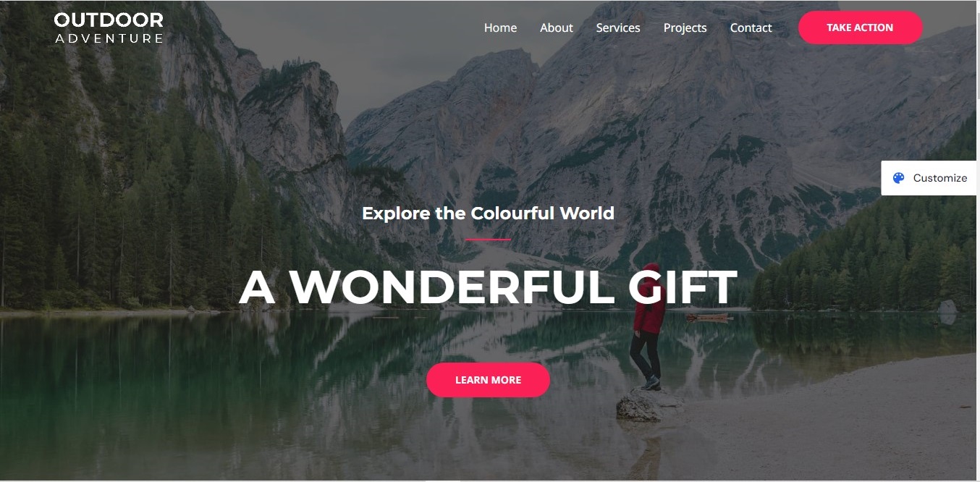Image resolution: width=980 pixels, height=482 pixels.
Task: Open the Home menu item
Action: coord(500,28)
